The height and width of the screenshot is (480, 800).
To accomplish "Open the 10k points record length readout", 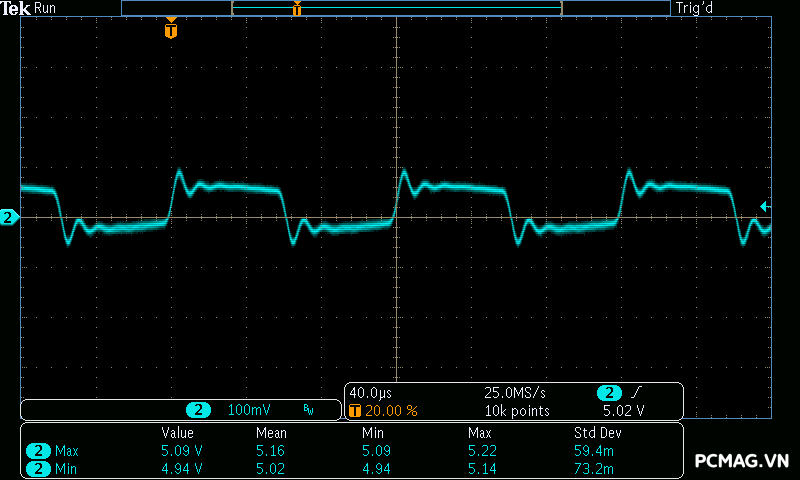I will point(517,411).
